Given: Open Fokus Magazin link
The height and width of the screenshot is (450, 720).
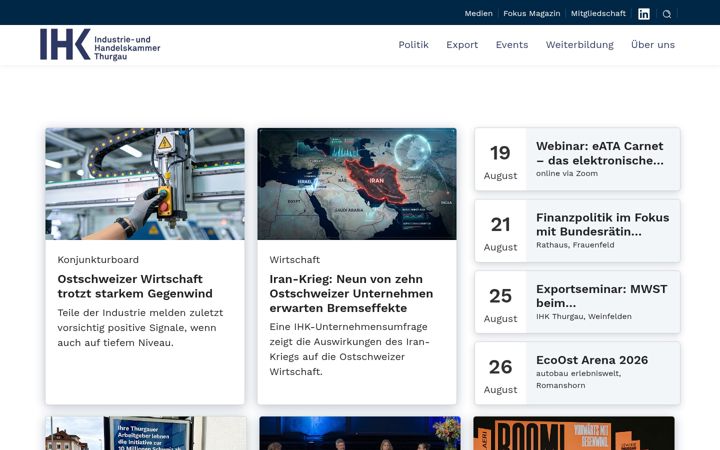Looking at the screenshot, I should 532,13.
